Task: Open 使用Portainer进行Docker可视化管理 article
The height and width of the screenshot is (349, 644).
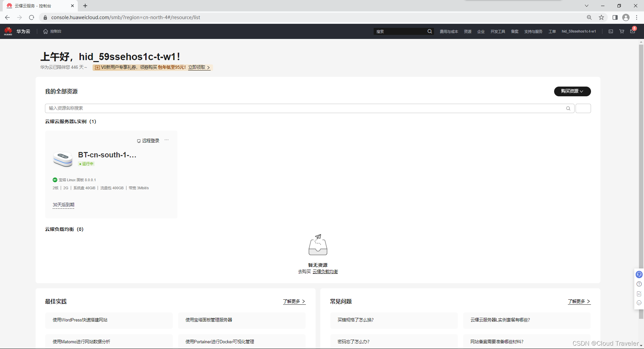Action: click(242, 342)
